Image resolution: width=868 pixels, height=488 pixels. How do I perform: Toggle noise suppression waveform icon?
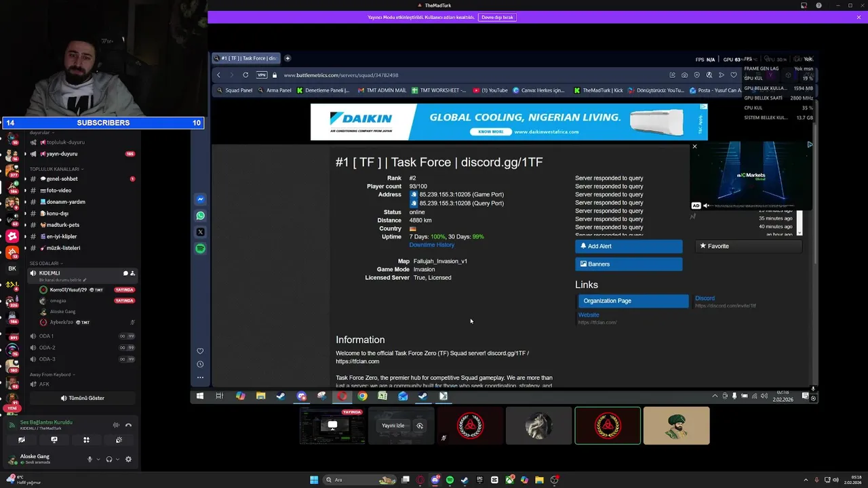pos(116,425)
